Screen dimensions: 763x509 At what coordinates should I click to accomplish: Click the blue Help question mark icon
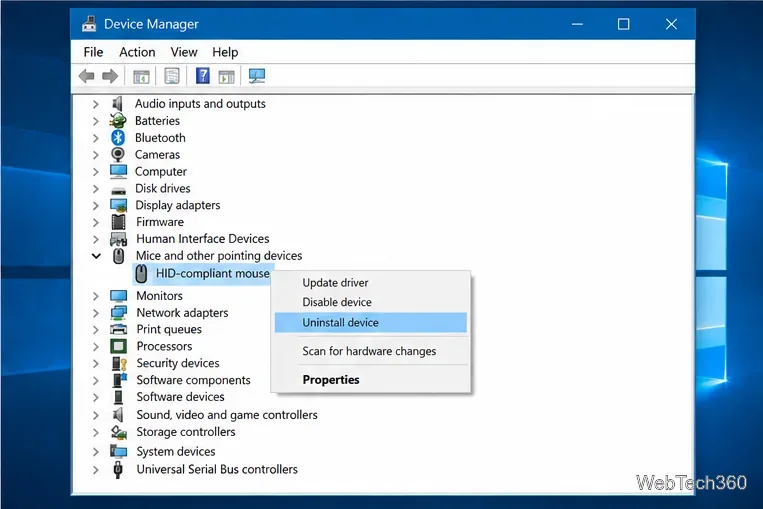(x=202, y=76)
